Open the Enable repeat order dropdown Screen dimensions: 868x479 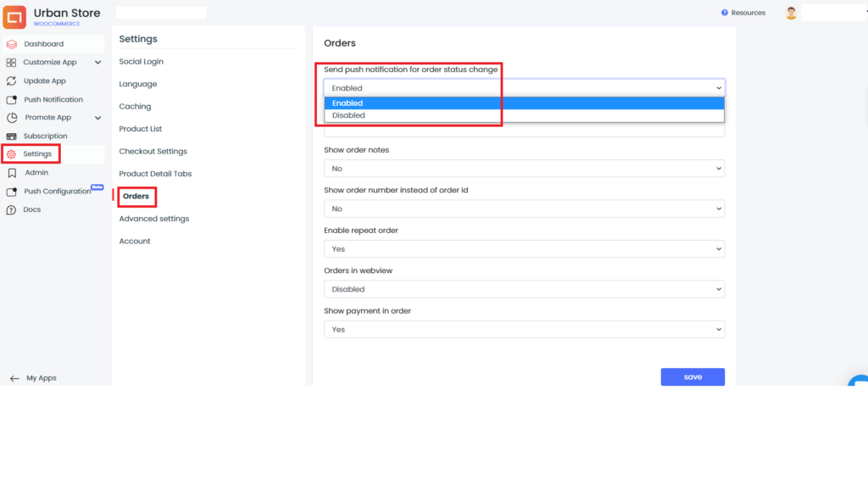[x=524, y=249]
